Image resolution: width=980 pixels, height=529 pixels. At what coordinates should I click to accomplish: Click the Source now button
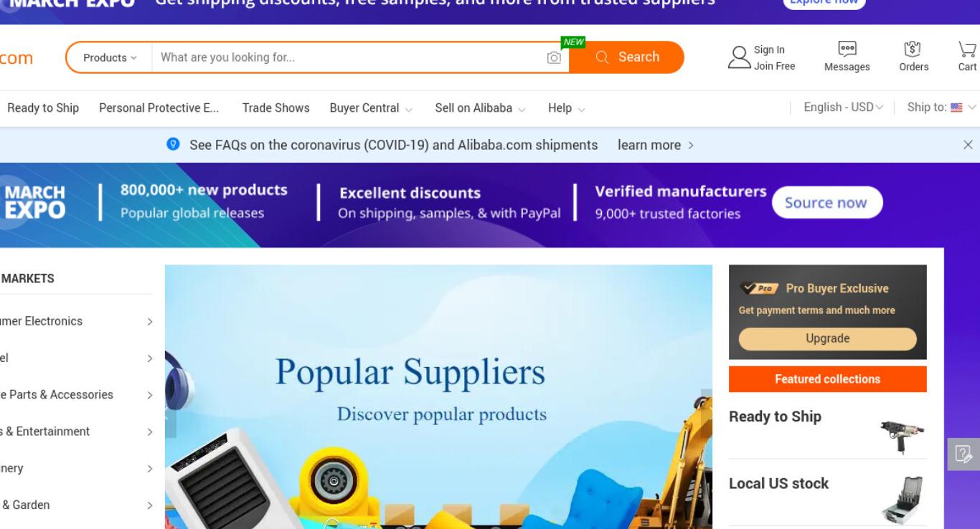point(826,203)
